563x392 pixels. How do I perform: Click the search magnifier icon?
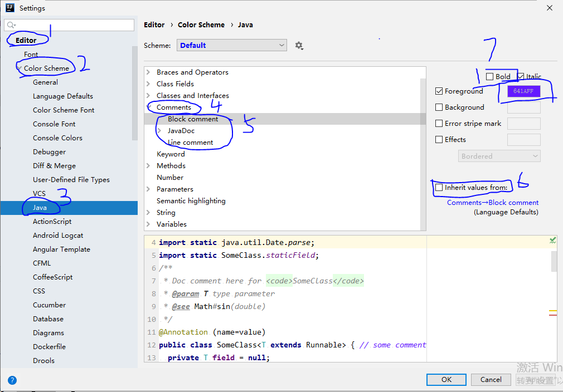[x=11, y=24]
